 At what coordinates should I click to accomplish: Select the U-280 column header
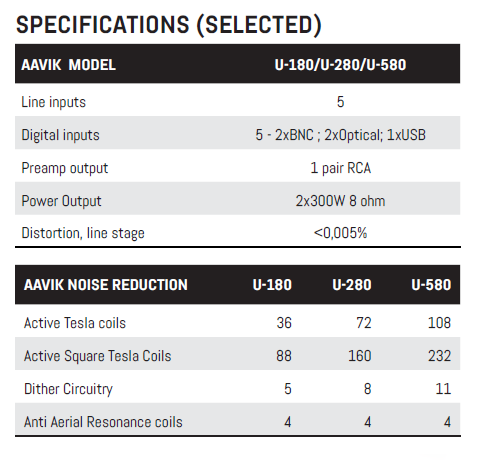tap(352, 285)
